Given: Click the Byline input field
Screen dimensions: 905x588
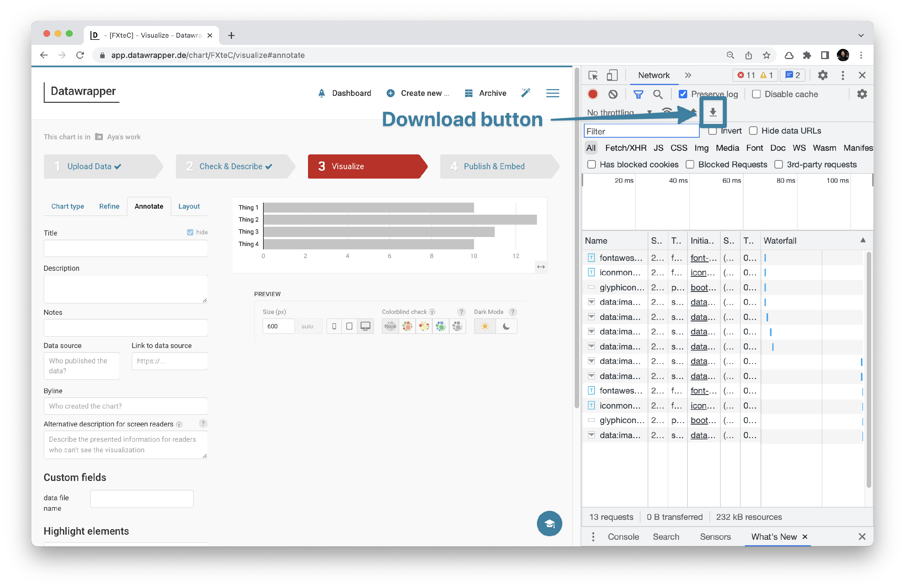Looking at the screenshot, I should pyautogui.click(x=125, y=406).
